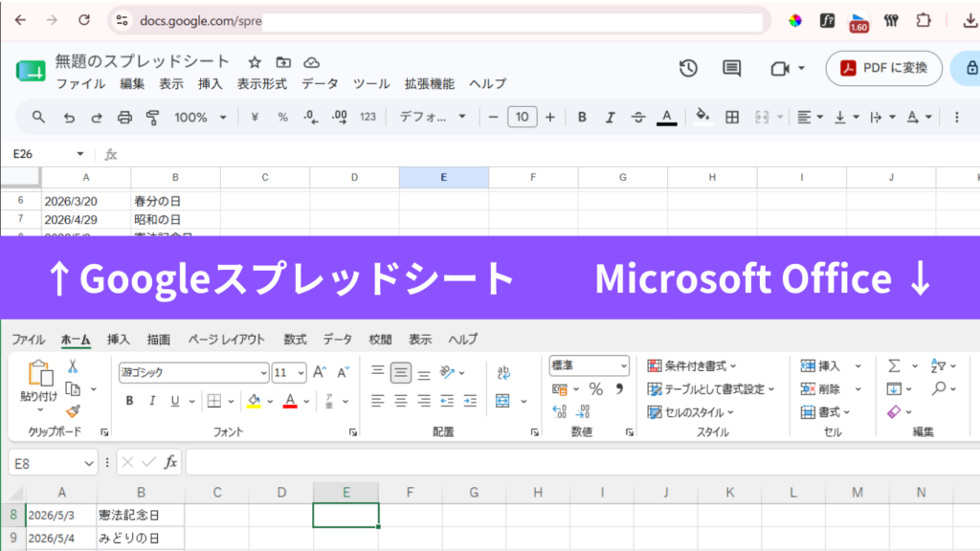Click Excel insert function fx icon

point(170,462)
